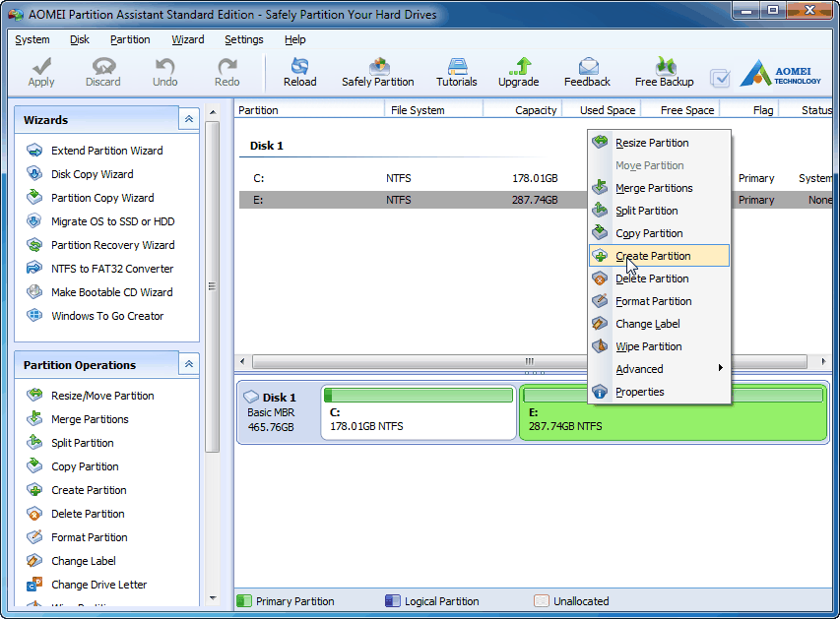Viewport: 840px width, 619px height.
Task: Sort by the Partition column header
Action: coord(309,110)
